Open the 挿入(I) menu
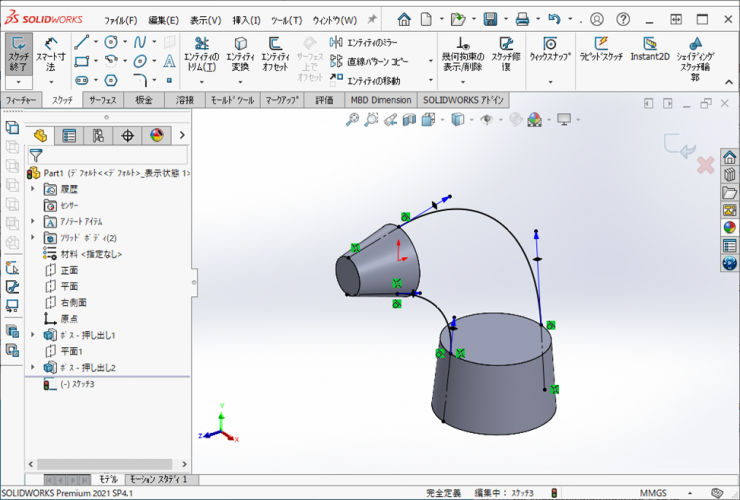This screenshot has width=740, height=500. pos(246,20)
